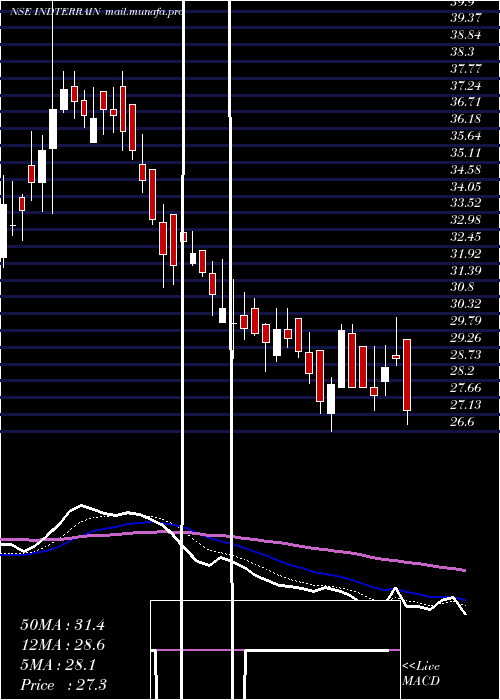Select the 29.79 price axis label
The width and height of the screenshot is (500, 700).
pyautogui.click(x=467, y=321)
